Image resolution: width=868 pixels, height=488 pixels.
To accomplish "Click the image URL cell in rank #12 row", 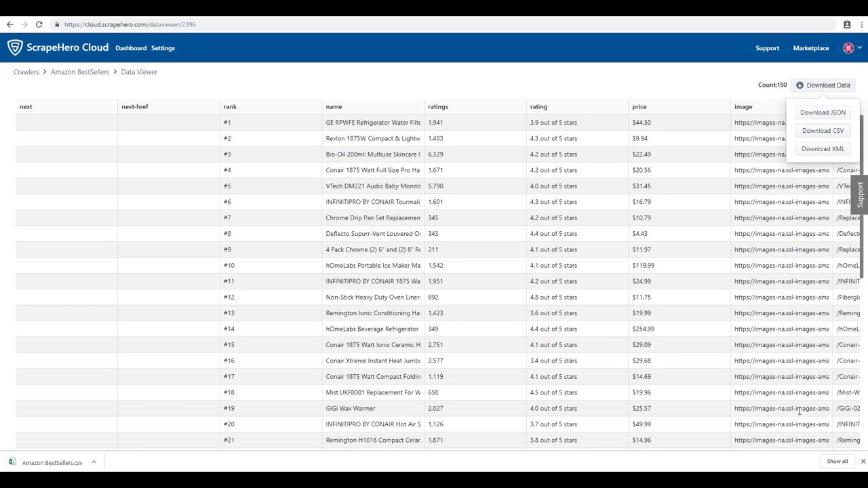I will 781,297.
